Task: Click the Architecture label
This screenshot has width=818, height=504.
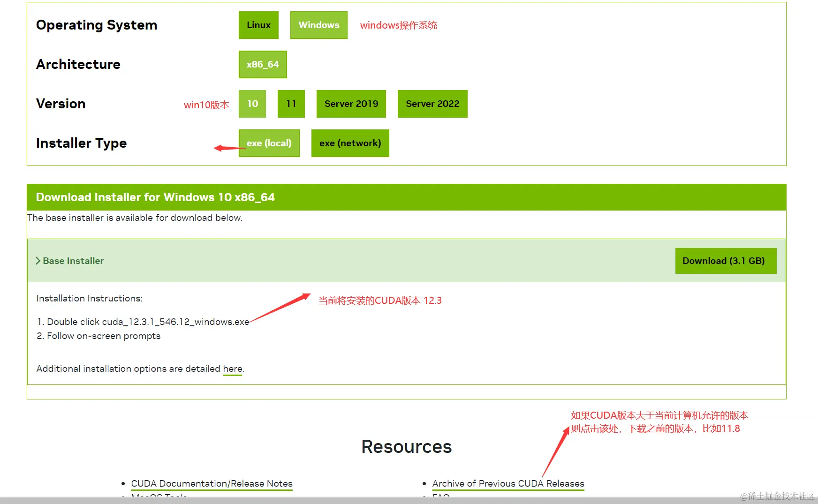Action: pyautogui.click(x=78, y=65)
